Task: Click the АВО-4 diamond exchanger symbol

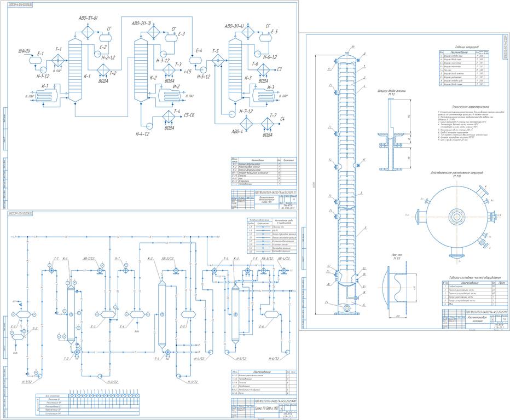Action: [247, 124]
